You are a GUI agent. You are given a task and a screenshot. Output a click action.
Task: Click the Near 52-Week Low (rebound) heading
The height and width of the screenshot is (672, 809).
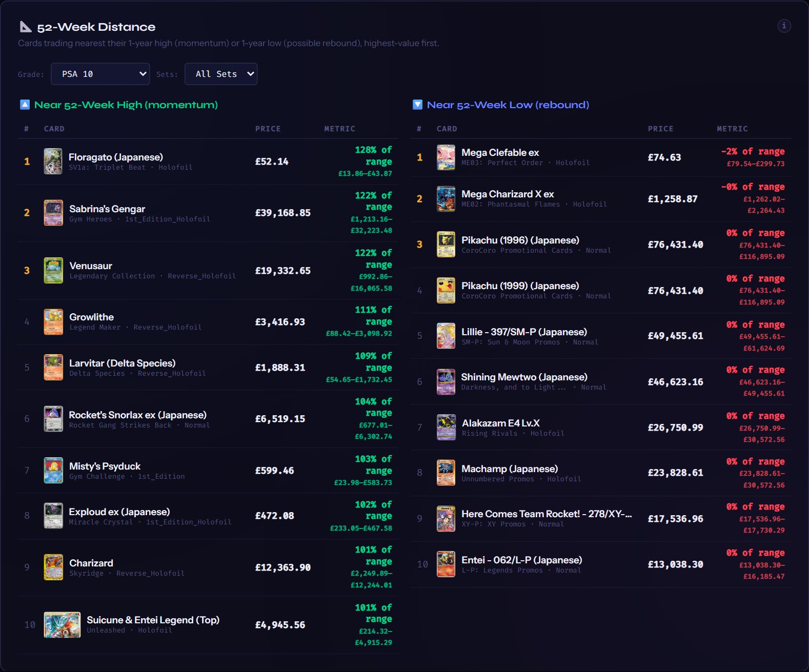(x=508, y=105)
